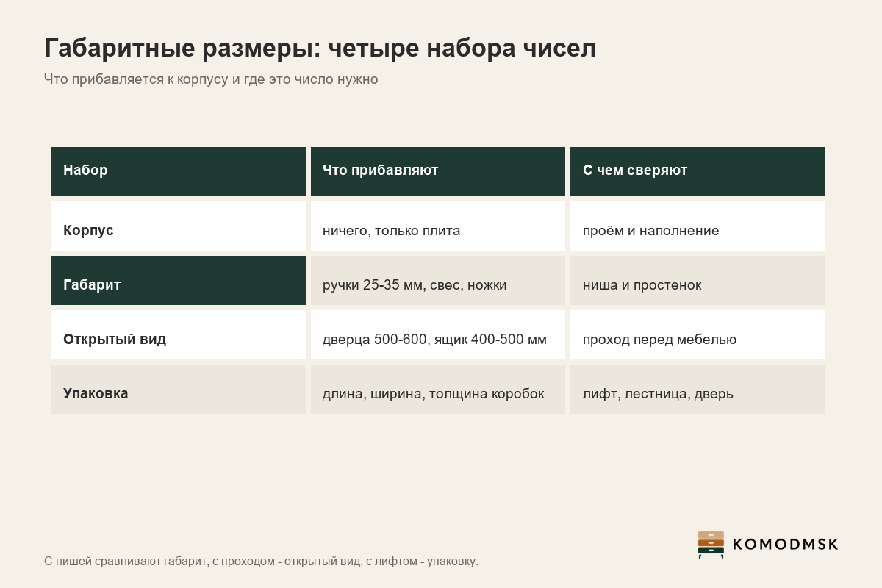The width and height of the screenshot is (882, 588).
Task: Click the KOMODMSK brand name text
Action: [x=786, y=545]
